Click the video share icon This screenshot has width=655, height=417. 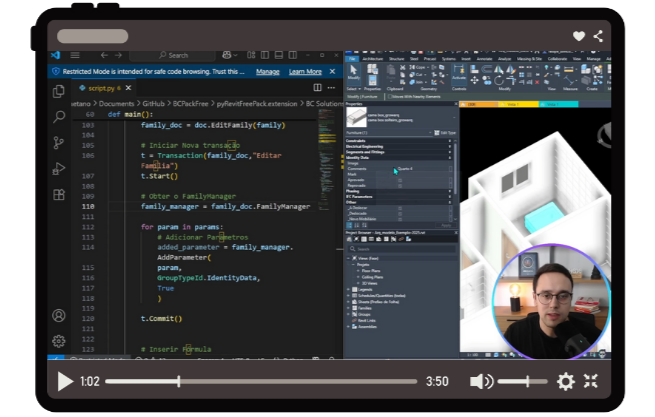(x=598, y=36)
